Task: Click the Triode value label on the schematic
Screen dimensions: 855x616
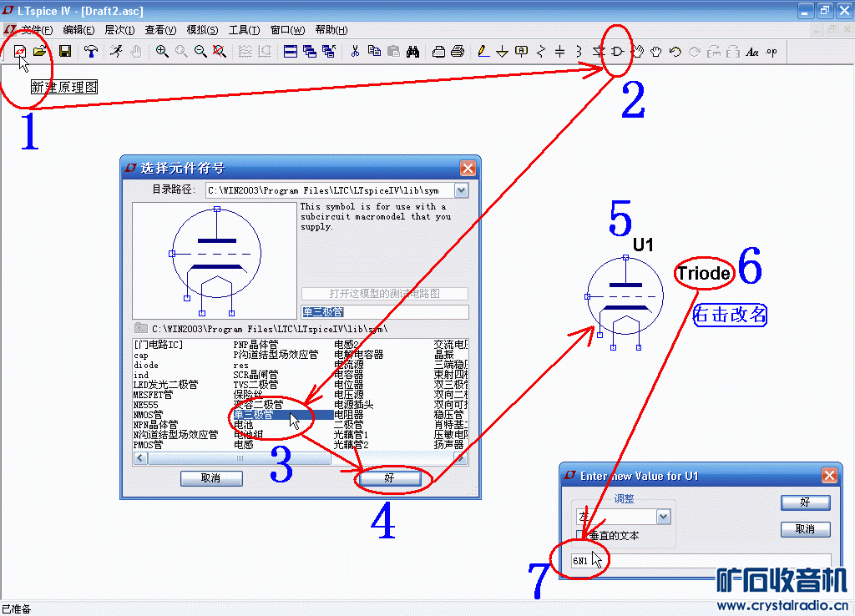Action: coord(703,273)
